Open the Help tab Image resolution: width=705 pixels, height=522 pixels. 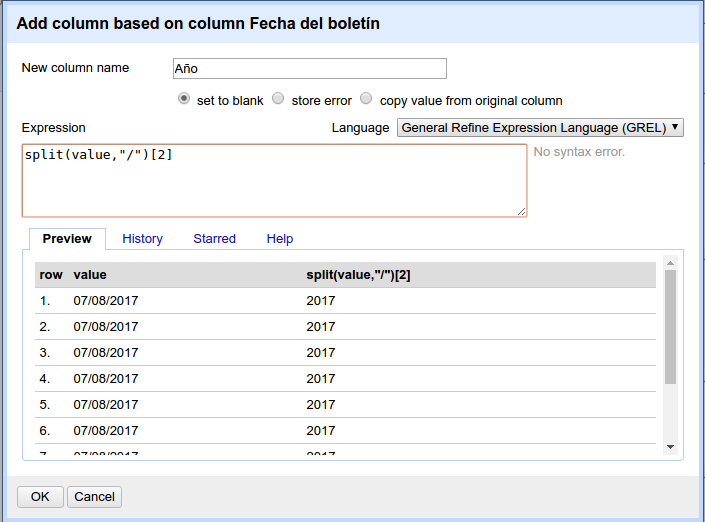[280, 239]
